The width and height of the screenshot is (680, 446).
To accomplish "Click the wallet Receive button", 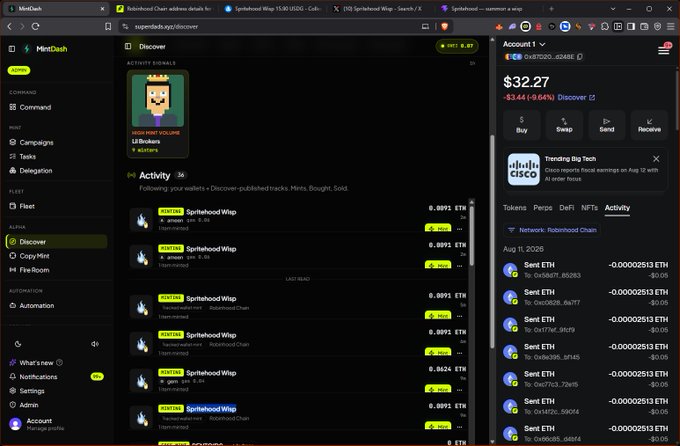I will [x=649, y=125].
